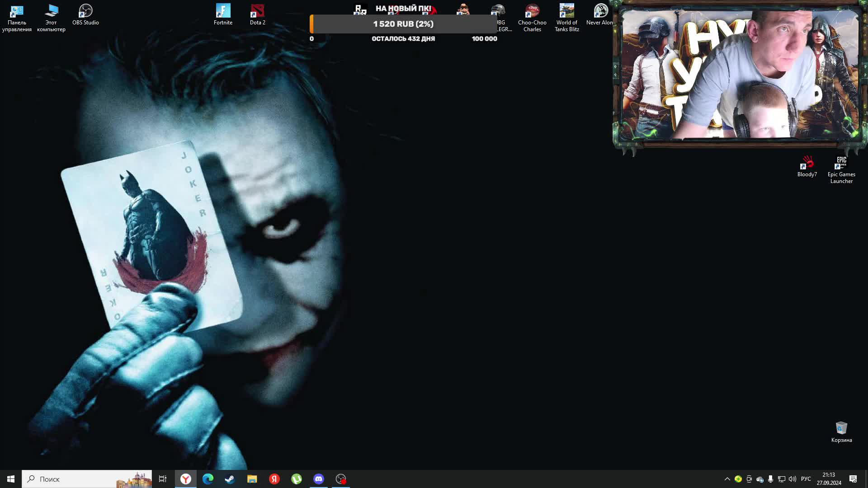The height and width of the screenshot is (488, 868).
Task: Click the 100 000 goal amount label
Action: point(484,39)
